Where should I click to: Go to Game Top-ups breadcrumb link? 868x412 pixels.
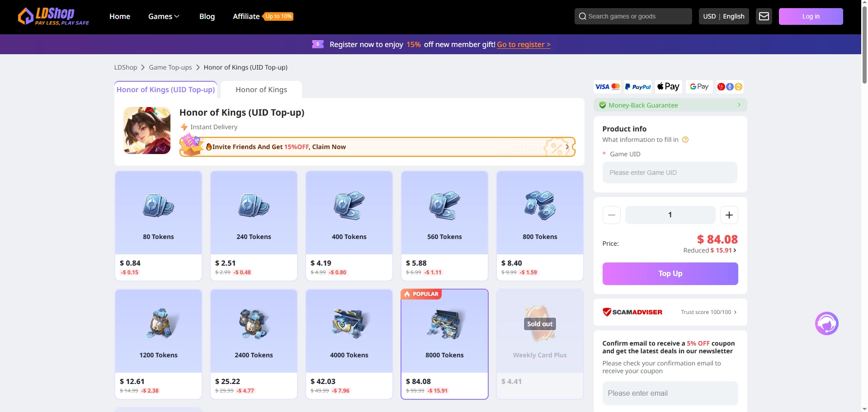(170, 67)
